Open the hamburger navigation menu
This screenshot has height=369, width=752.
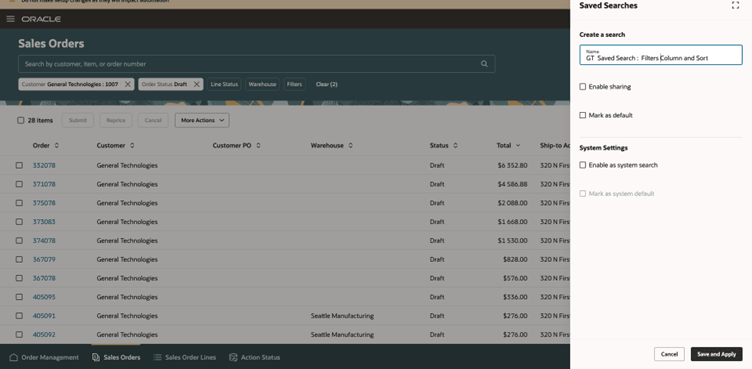coord(11,19)
